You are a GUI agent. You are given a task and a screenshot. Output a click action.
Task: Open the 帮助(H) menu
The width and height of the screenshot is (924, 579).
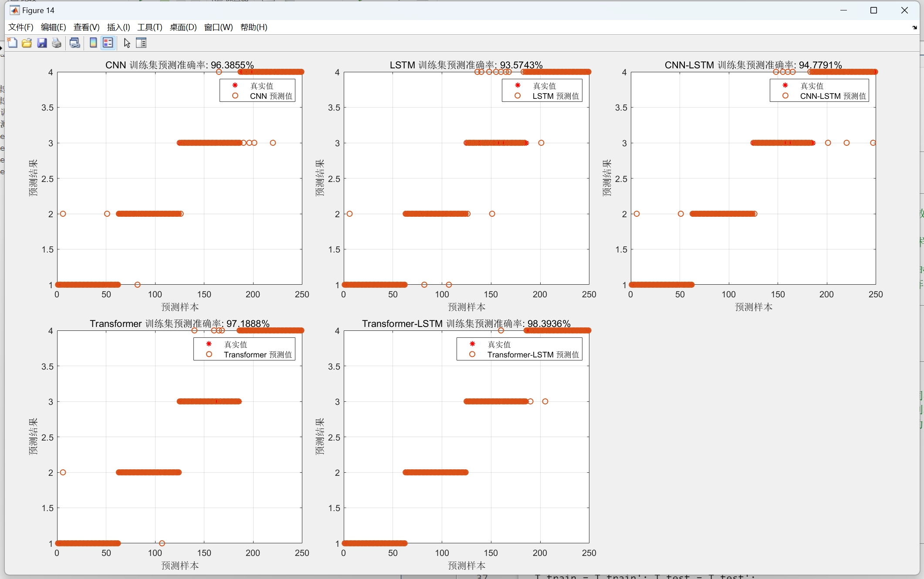tap(254, 27)
